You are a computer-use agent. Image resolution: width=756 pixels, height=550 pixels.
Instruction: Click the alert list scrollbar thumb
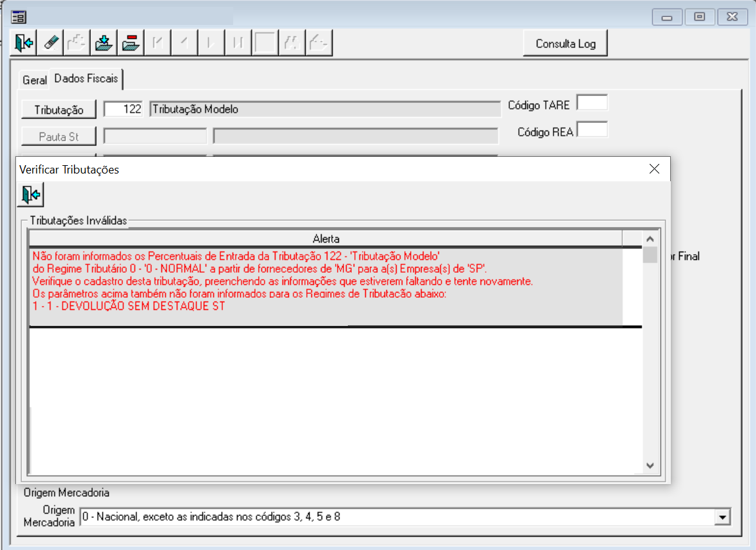click(x=650, y=255)
